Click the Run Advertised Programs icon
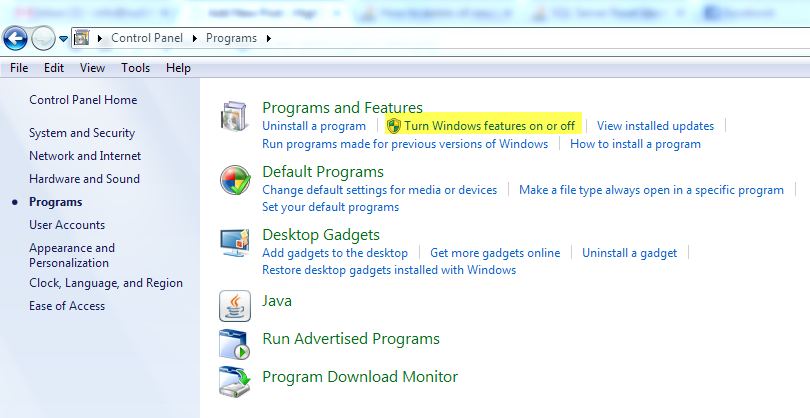 click(235, 344)
